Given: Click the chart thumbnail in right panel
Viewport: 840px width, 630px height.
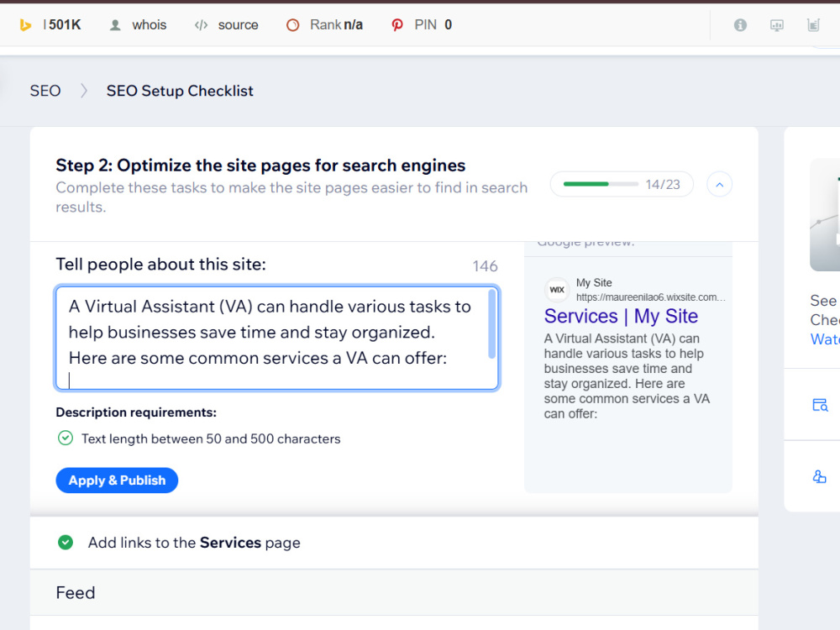Looking at the screenshot, I should pos(825,214).
